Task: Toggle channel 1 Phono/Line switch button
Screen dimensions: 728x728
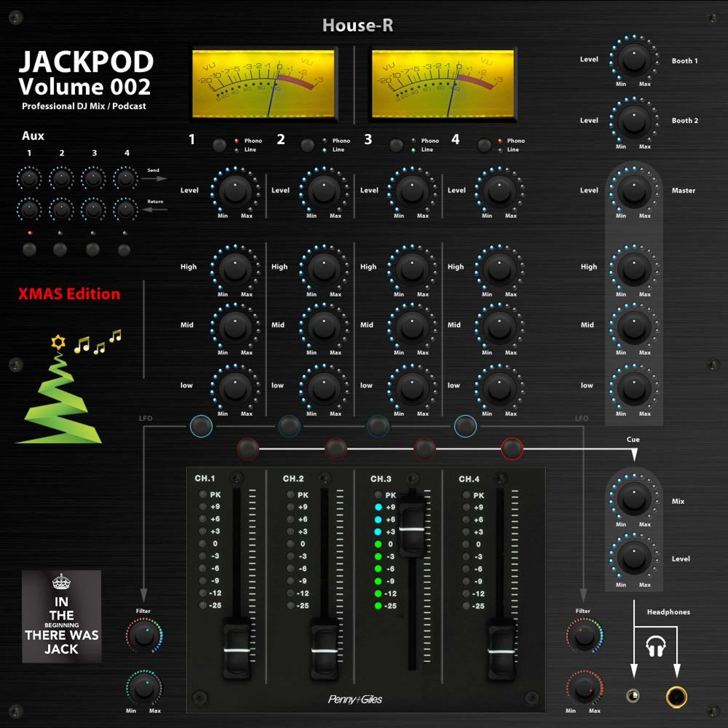Action: [219, 145]
